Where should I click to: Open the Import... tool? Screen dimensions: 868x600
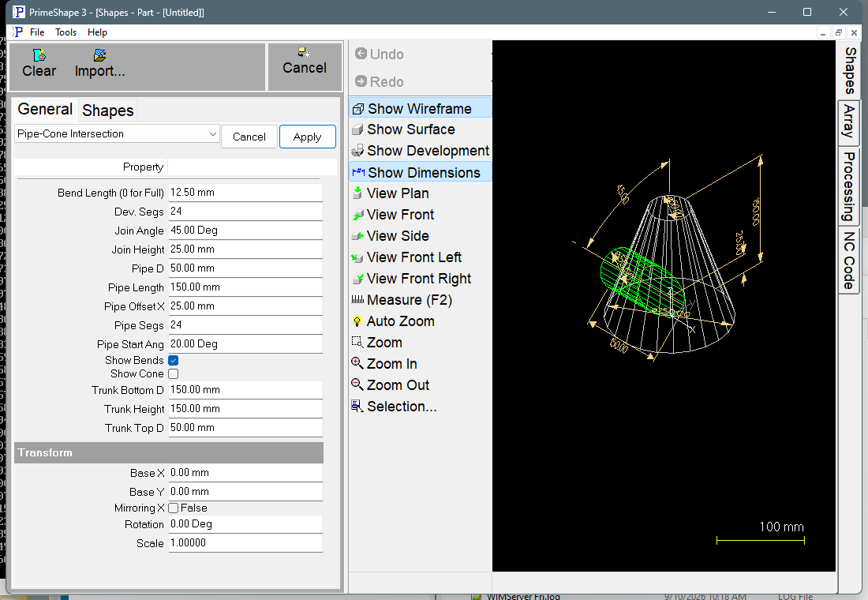99,63
